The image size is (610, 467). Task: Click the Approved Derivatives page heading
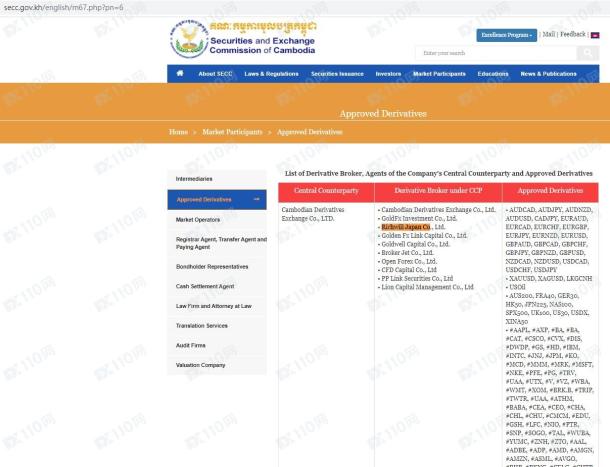[x=383, y=114]
